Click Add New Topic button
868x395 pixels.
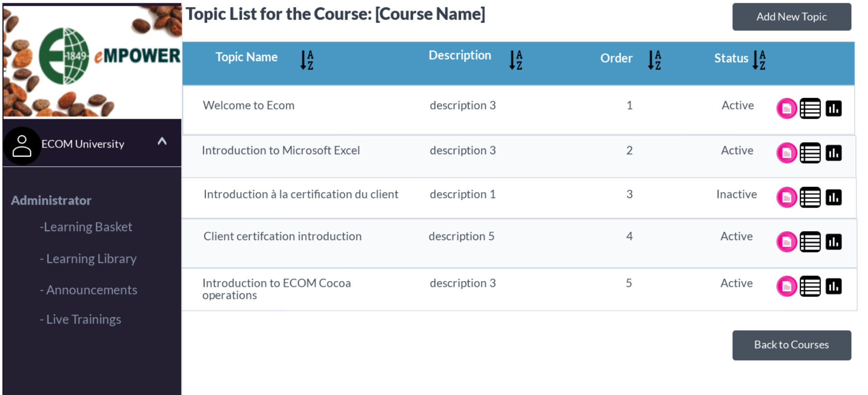pos(792,17)
